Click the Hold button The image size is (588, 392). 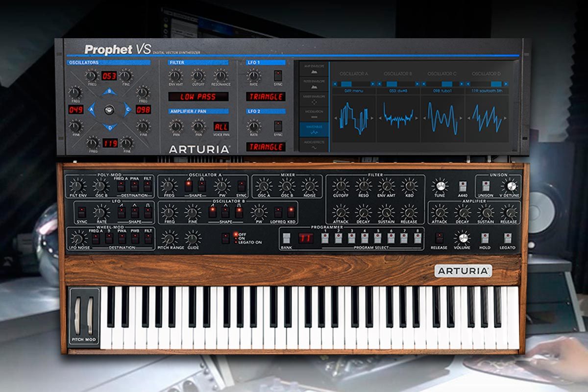[x=485, y=238]
